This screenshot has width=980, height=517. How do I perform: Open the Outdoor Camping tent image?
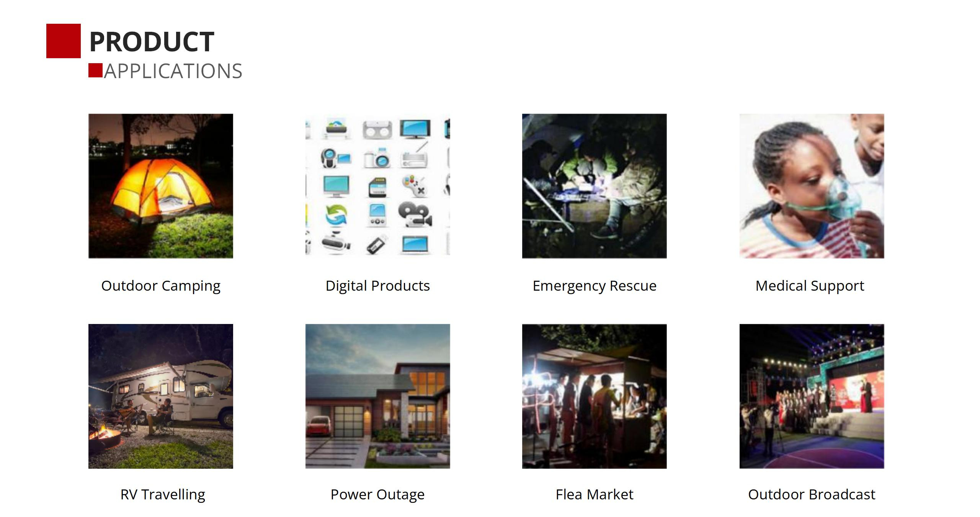point(161,186)
